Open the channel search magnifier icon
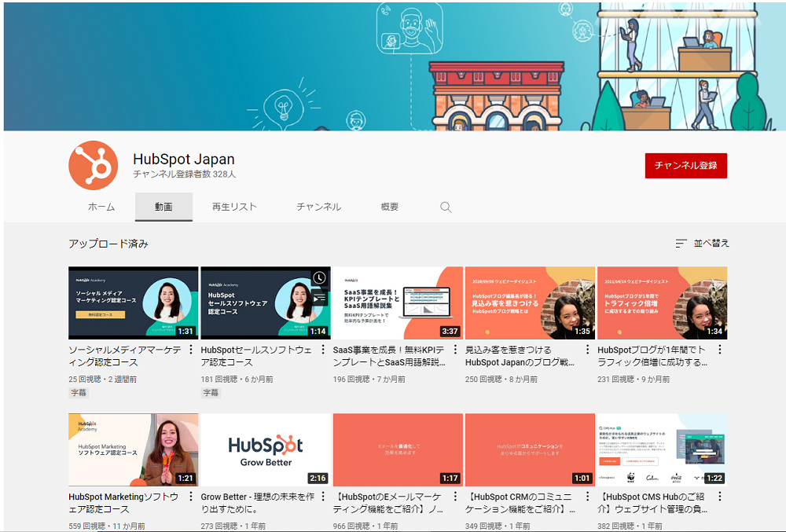 tap(445, 206)
